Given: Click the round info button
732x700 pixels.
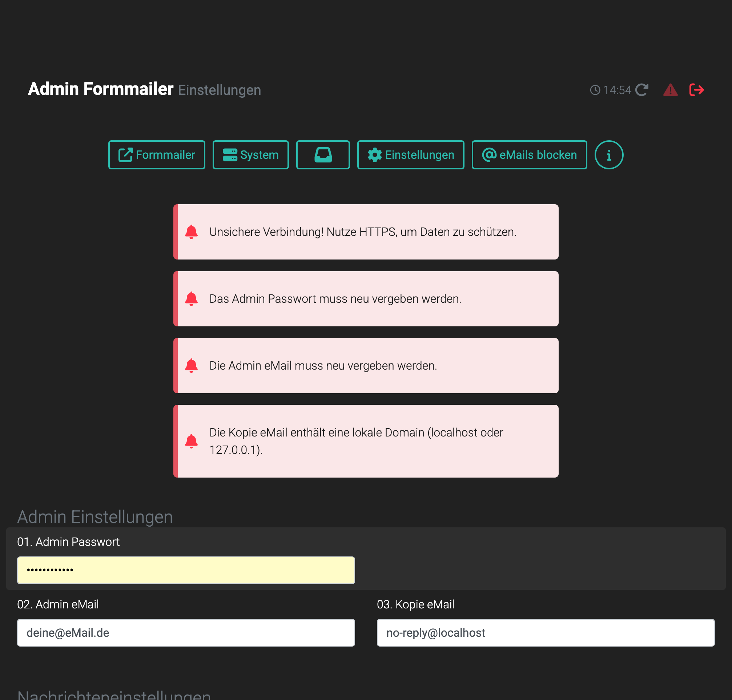Looking at the screenshot, I should coord(608,155).
